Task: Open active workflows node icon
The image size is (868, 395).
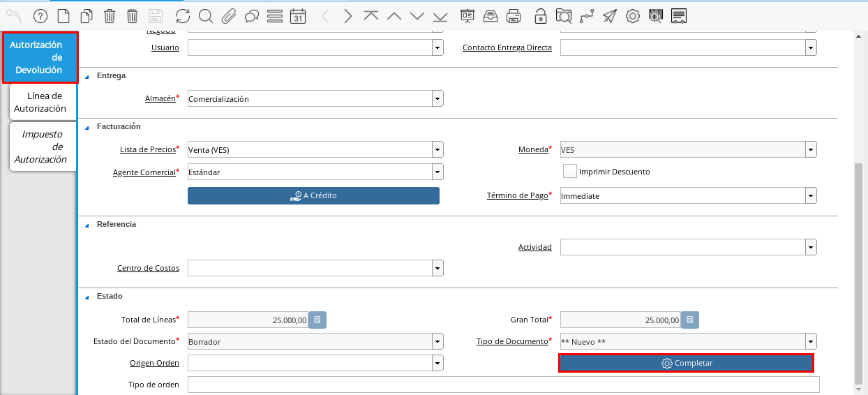Action: pyautogui.click(x=586, y=15)
